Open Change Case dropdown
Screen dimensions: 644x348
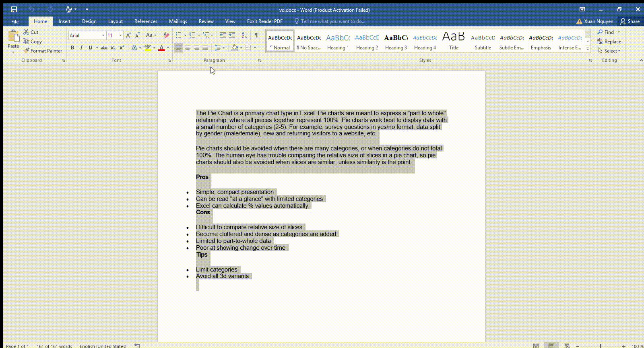(151, 35)
